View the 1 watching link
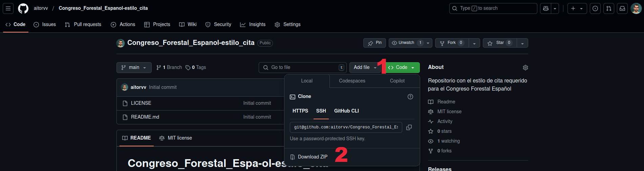The height and width of the screenshot is (171, 644). (x=444, y=141)
